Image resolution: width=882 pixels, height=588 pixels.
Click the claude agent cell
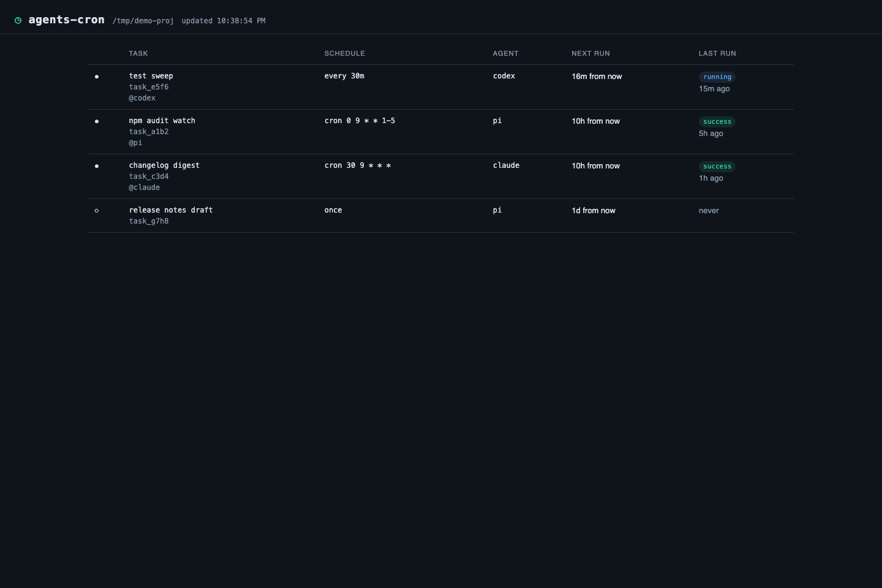(507, 165)
